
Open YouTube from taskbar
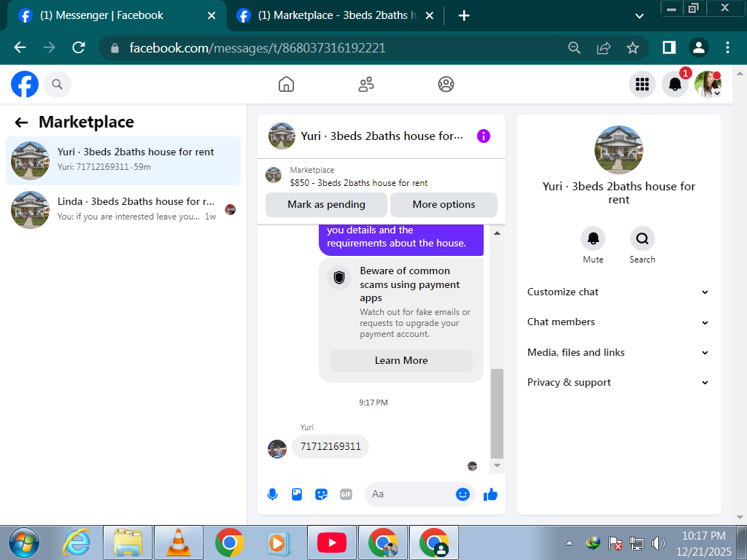click(x=332, y=542)
